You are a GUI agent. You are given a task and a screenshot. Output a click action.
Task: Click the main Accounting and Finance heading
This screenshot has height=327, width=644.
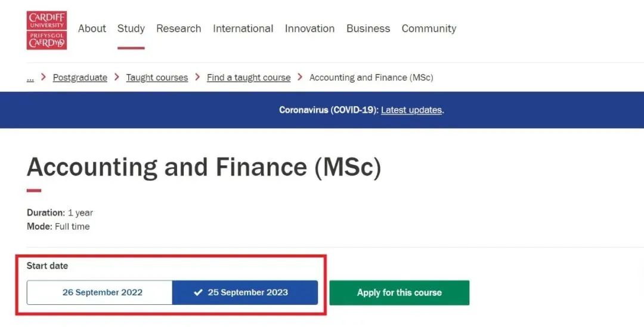tap(204, 167)
